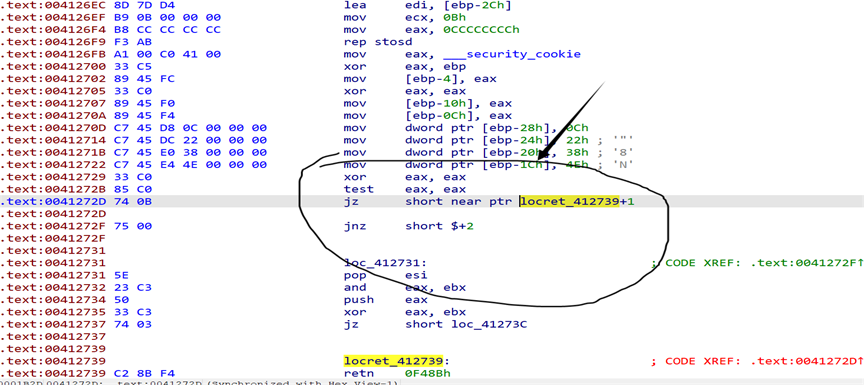Click the and eax, ebx instruction
Viewport: 864px width, 385px height.
404,288
